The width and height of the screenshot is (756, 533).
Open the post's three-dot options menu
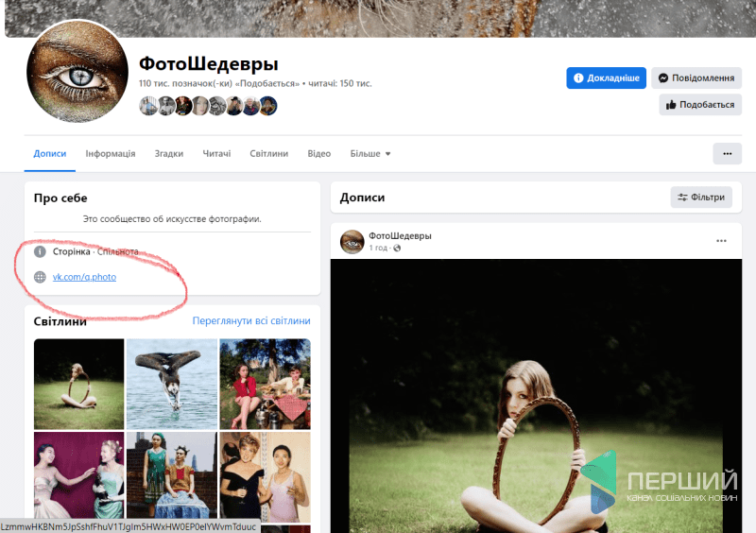[x=721, y=241]
